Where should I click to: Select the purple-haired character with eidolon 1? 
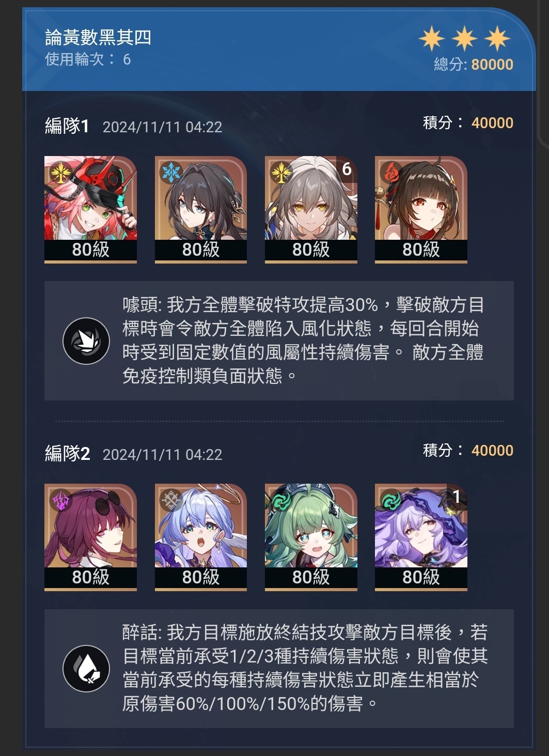point(421,537)
